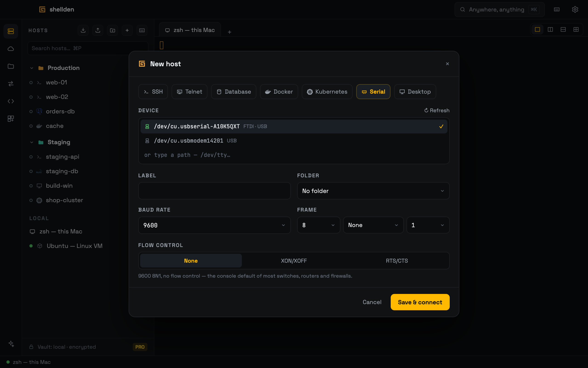Click the PRO badge

click(140, 347)
